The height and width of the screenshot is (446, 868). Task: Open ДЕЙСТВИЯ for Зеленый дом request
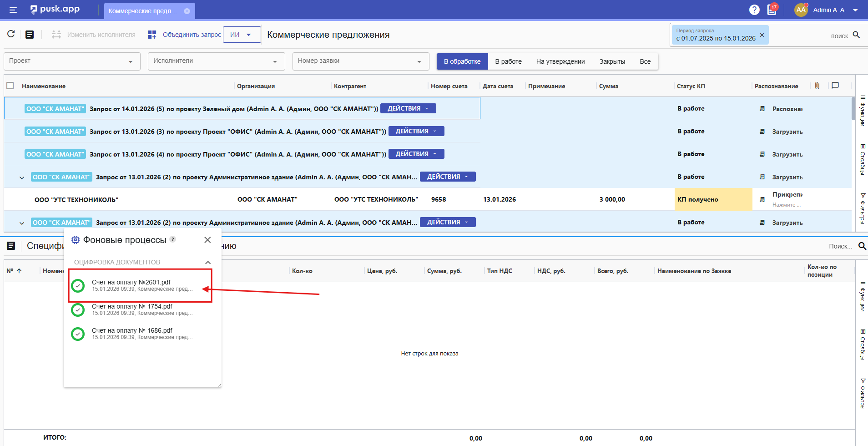408,108
